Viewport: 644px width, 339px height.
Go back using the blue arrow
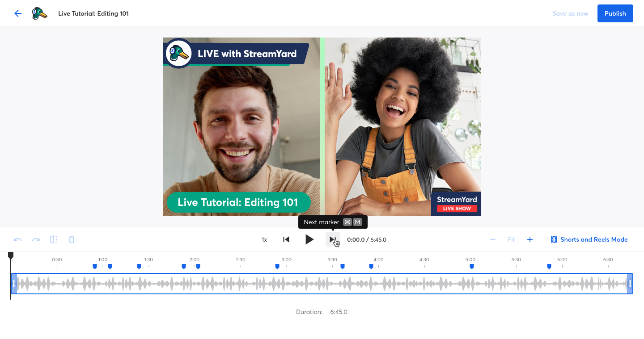[x=18, y=13]
